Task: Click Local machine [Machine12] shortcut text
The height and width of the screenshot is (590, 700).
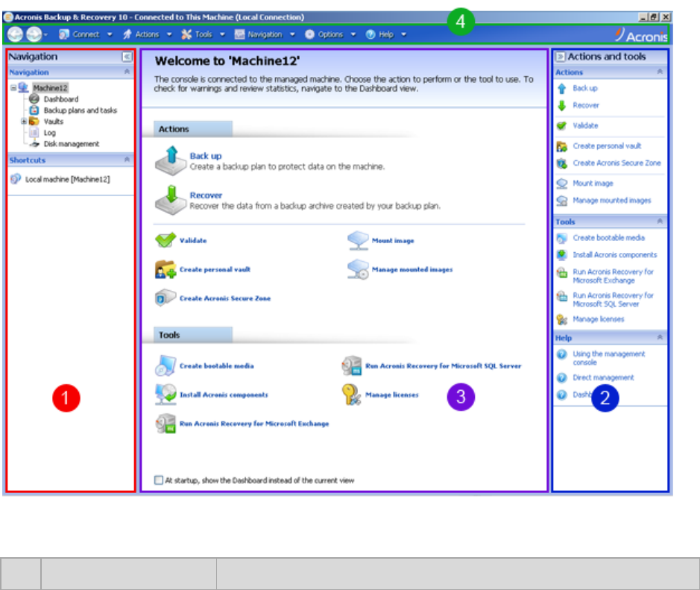Action: point(67,179)
